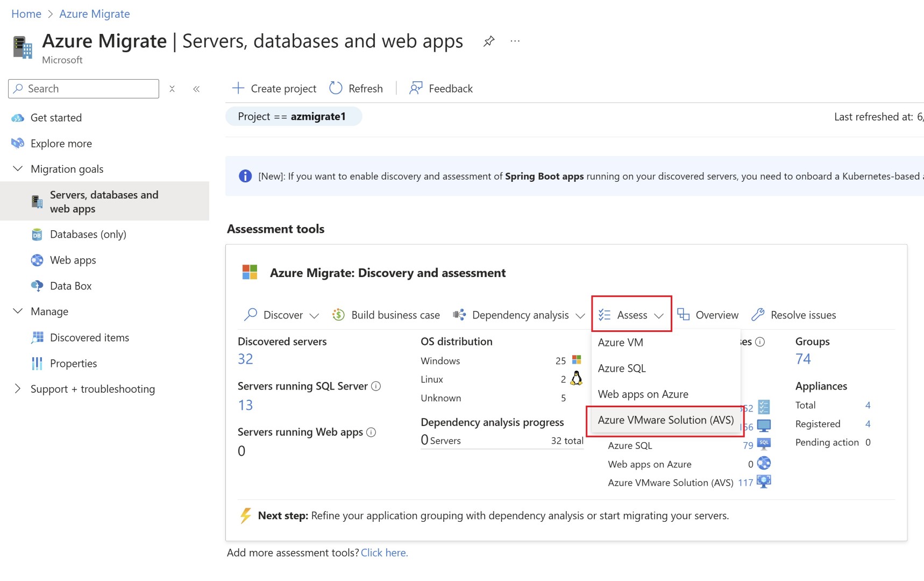
Task: Click the Dependency analysis progress bar
Action: [x=502, y=448]
